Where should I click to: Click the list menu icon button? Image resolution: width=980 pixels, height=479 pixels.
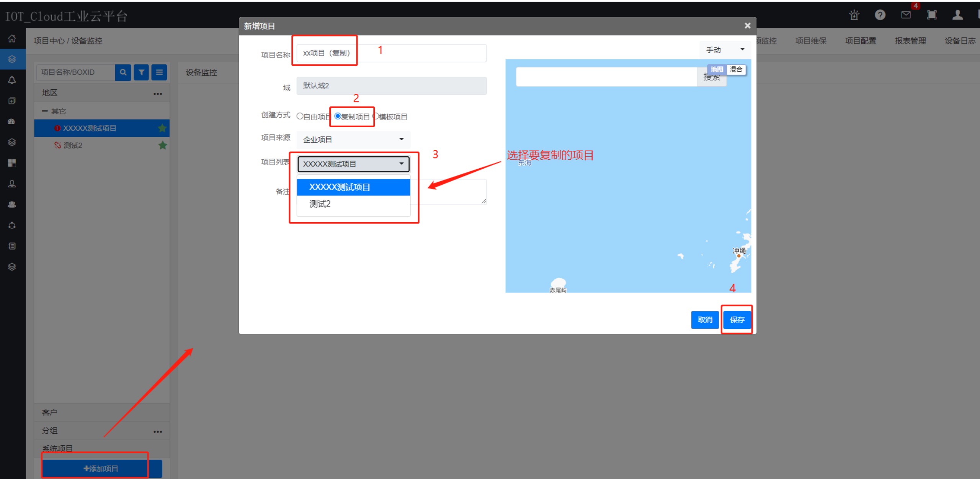coord(159,72)
